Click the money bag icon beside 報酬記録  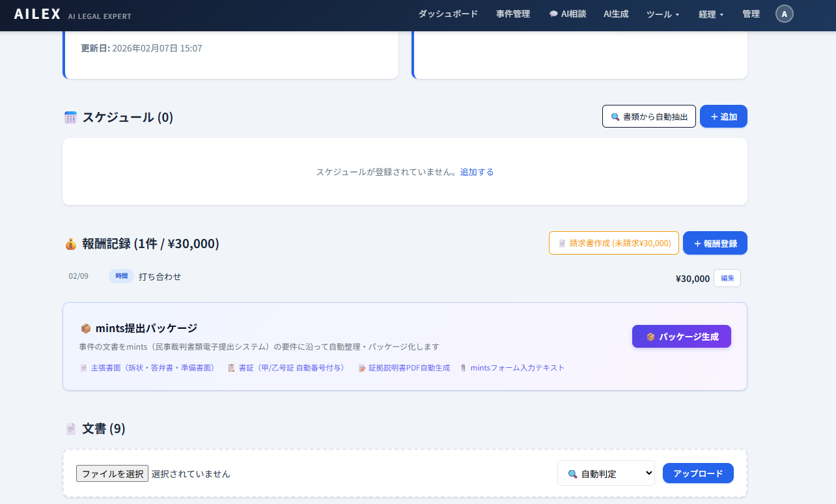(x=71, y=244)
